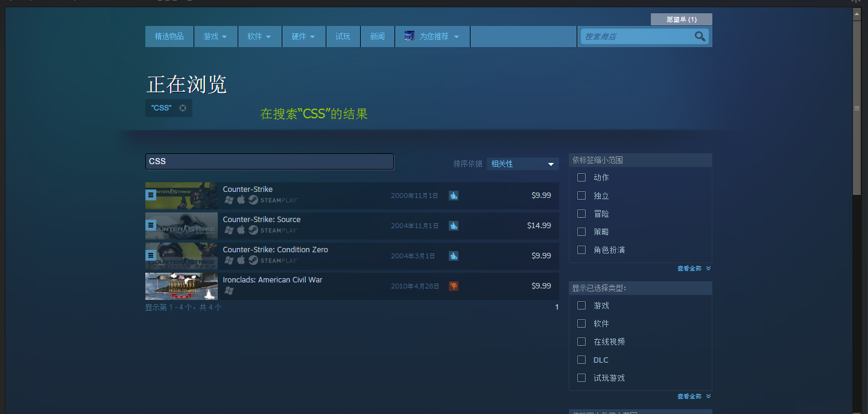This screenshot has height=414, width=868.
Task: Check the 试玩游戏 type checkbox
Action: pyautogui.click(x=581, y=378)
